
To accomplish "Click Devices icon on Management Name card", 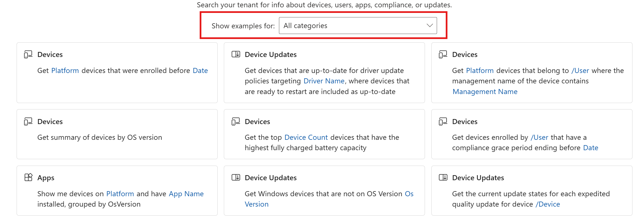I will [443, 54].
